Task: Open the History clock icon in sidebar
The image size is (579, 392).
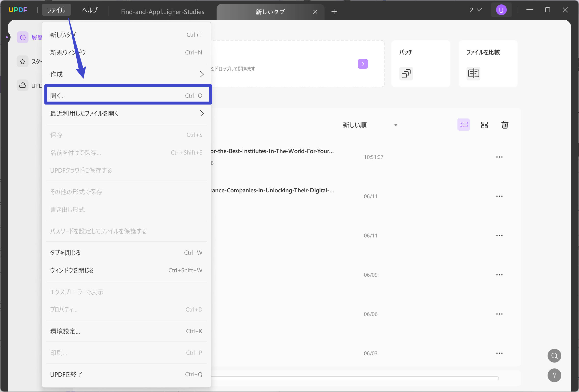Action: (23, 38)
